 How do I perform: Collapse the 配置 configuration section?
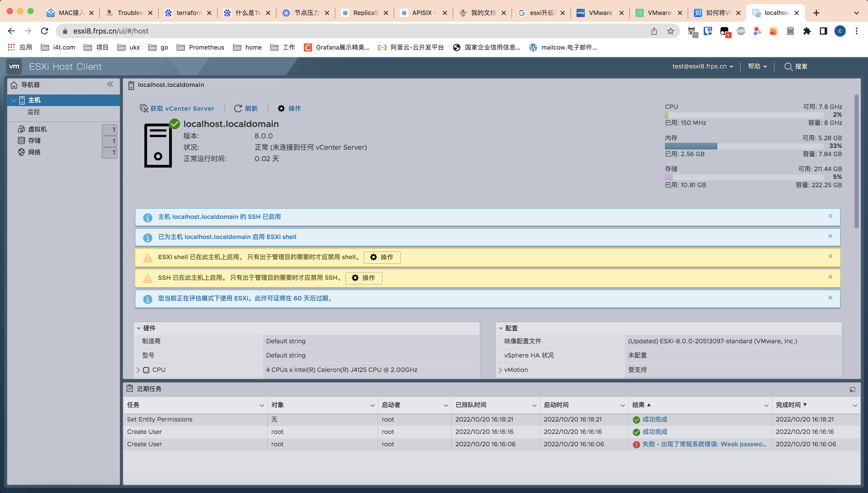(501, 328)
